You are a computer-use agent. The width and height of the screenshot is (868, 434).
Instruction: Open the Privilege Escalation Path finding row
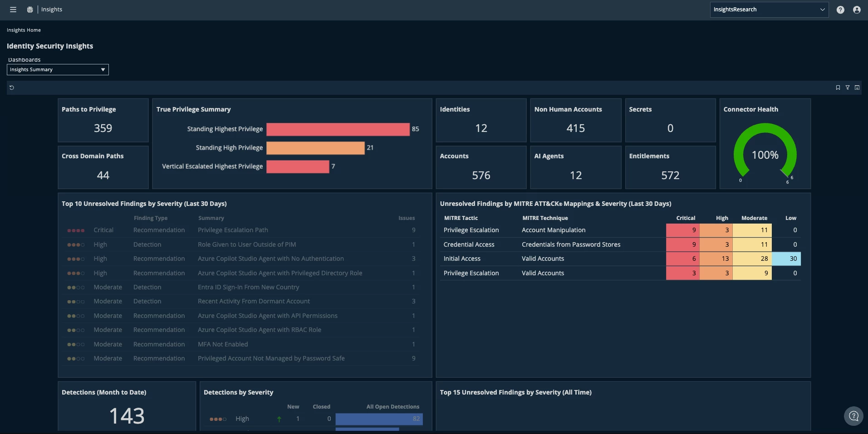pos(241,230)
